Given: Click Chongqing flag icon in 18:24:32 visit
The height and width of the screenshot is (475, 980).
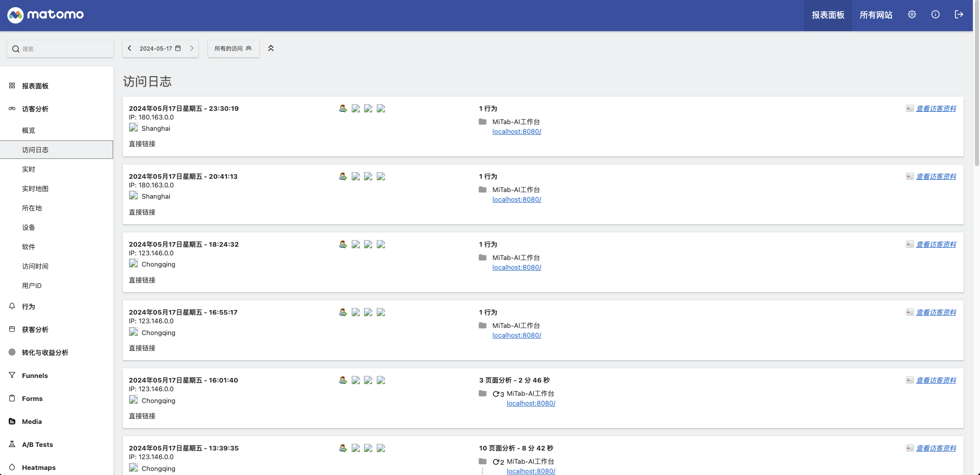Looking at the screenshot, I should 133,264.
